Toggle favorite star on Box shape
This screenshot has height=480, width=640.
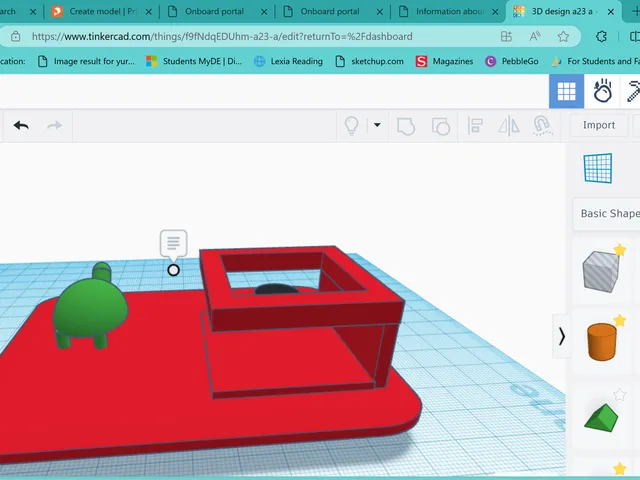pyautogui.click(x=620, y=249)
